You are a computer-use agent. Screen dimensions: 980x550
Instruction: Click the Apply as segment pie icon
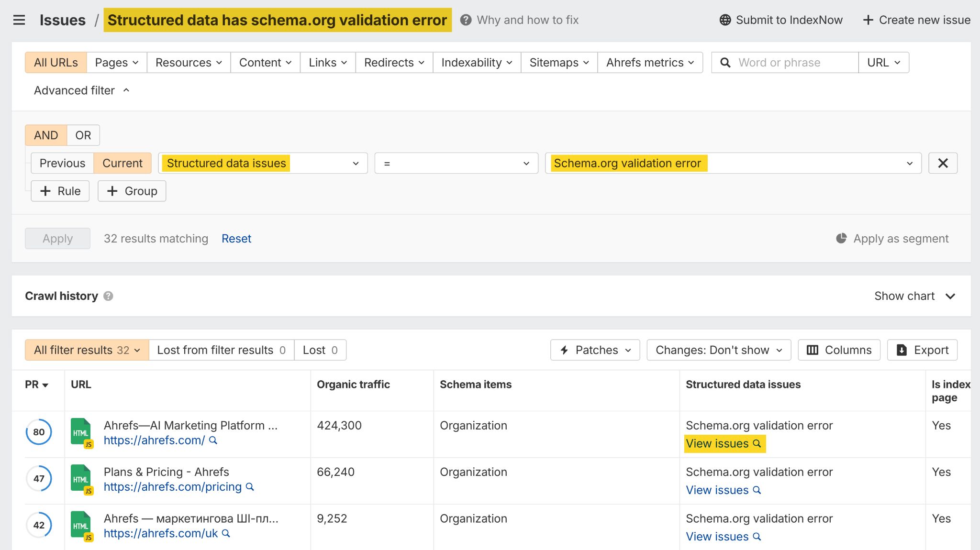(x=842, y=238)
